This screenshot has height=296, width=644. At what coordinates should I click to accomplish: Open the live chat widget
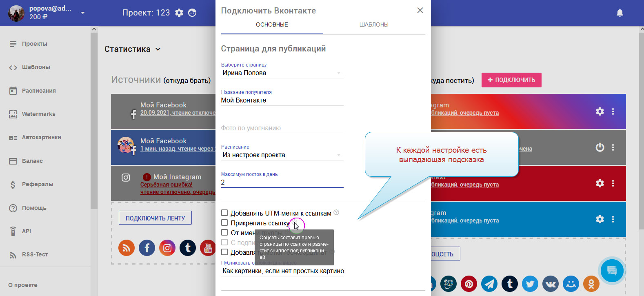[612, 270]
